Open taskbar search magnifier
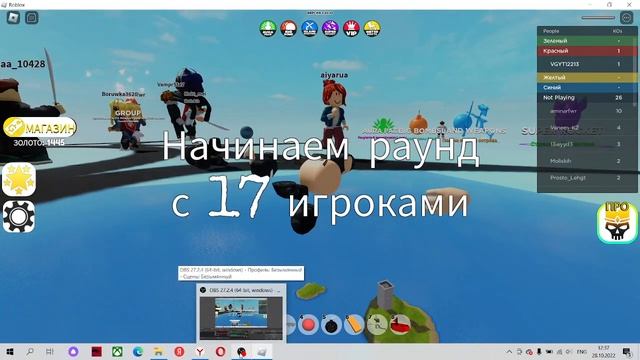Screen dimensions: 640x360 [x=30, y=351]
